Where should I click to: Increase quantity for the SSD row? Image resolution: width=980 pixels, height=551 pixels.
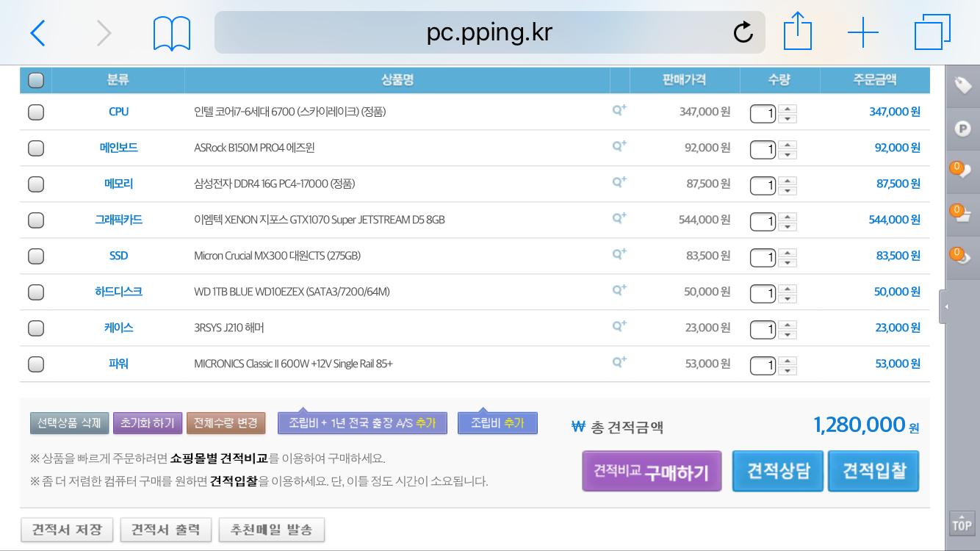pyautogui.click(x=788, y=253)
